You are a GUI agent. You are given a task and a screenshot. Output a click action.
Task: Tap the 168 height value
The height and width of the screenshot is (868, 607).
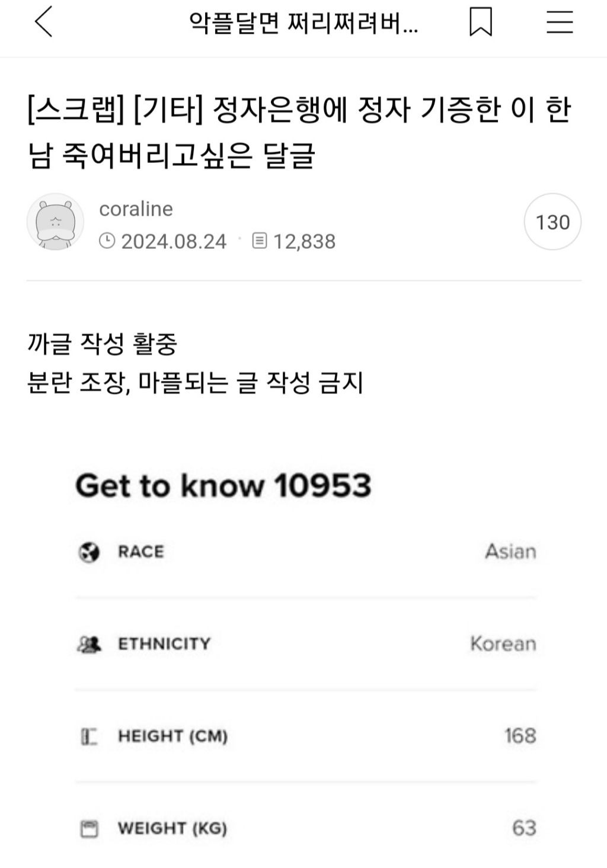click(x=520, y=736)
